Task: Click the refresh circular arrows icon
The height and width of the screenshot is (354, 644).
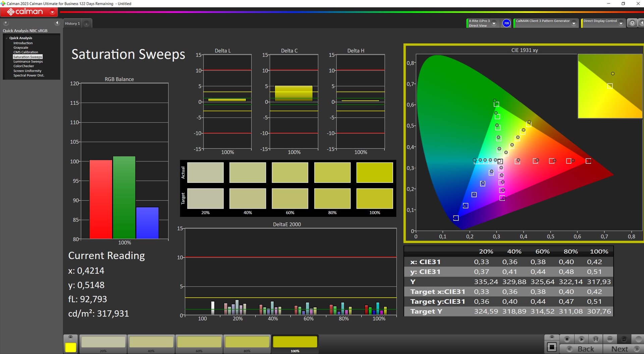Action: point(624,339)
